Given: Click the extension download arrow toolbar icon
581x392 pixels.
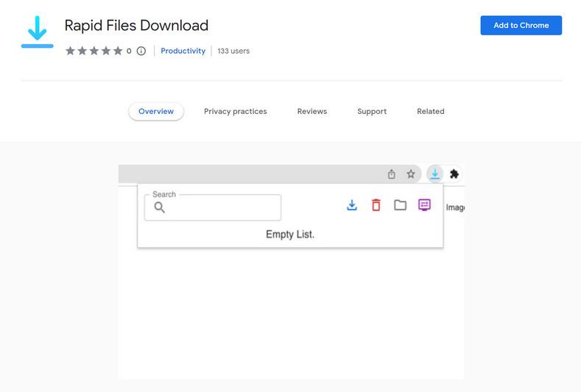Looking at the screenshot, I should (434, 174).
